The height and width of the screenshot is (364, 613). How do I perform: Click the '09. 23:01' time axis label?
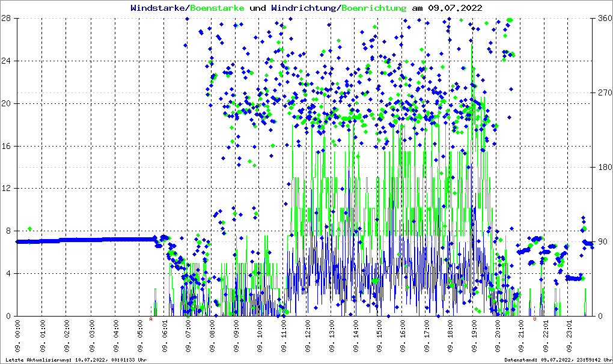(570, 339)
